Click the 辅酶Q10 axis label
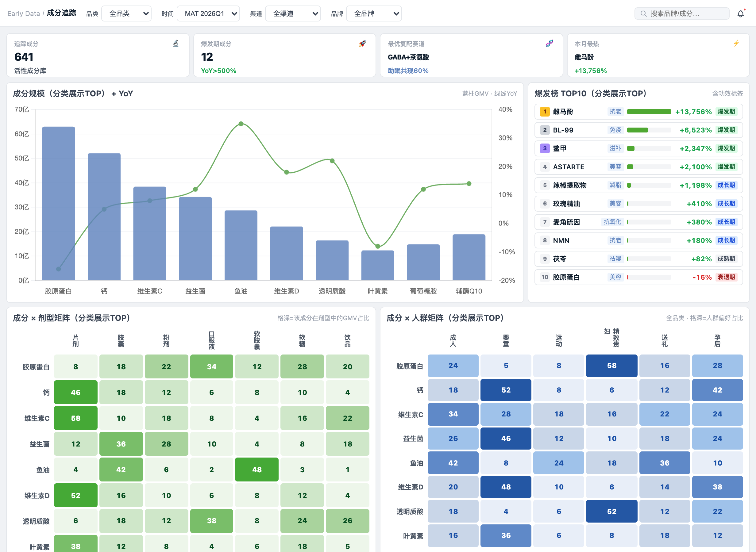Viewport: 756px width, 552px height. pos(469,291)
